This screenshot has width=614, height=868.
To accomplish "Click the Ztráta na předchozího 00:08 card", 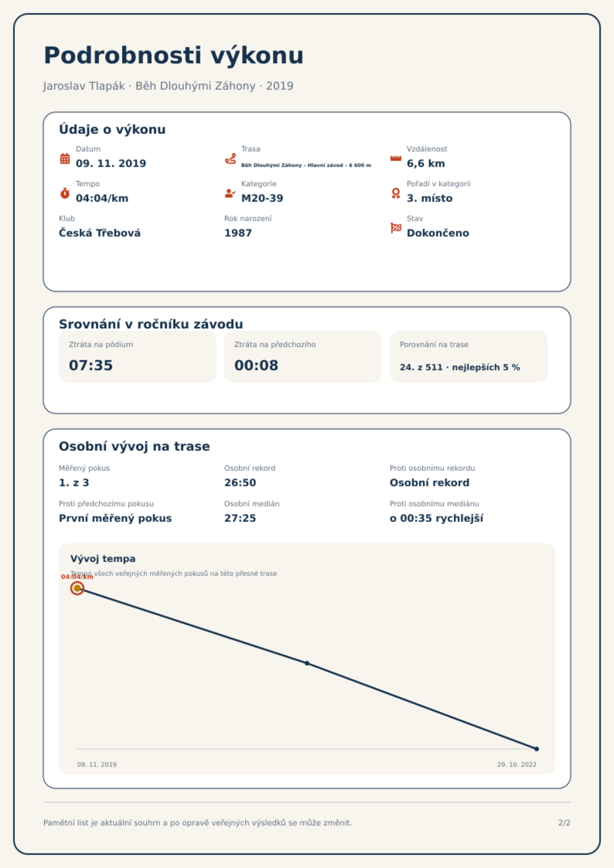I will [x=303, y=357].
